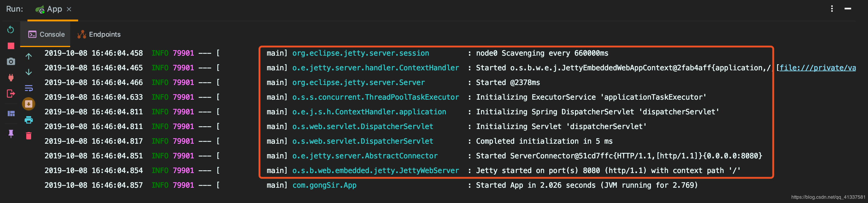
Task: Jump down the stack trace arrow
Action: coord(29,72)
